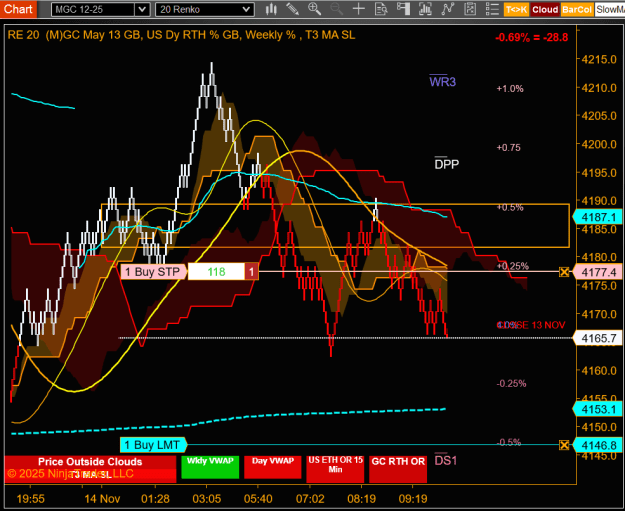Select the drawing tools pencil icon
This screenshot has width=625, height=511.
point(293,9)
